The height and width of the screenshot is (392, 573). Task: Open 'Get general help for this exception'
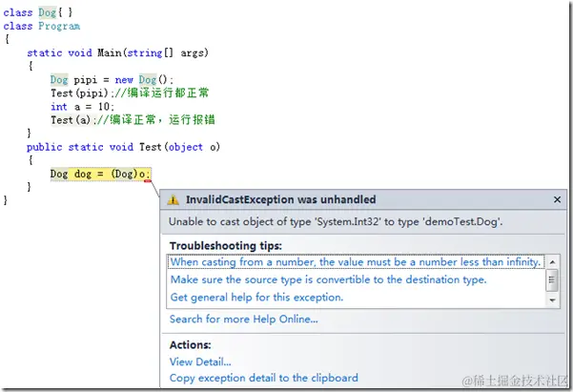pyautogui.click(x=256, y=298)
